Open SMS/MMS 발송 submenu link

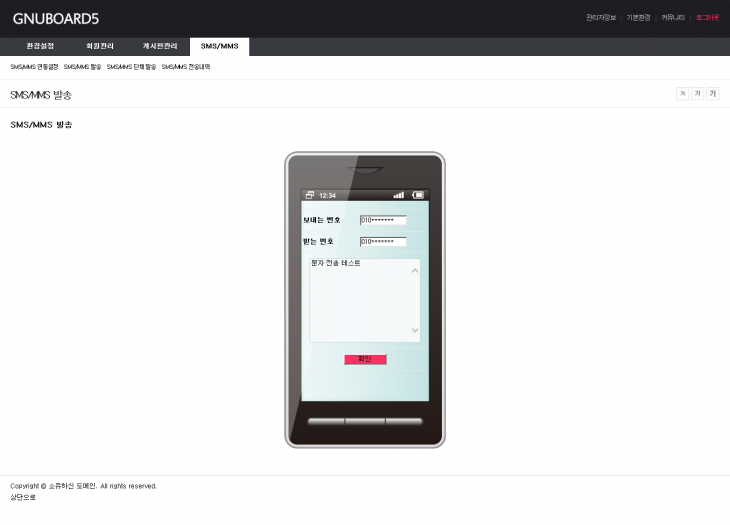coord(82,67)
